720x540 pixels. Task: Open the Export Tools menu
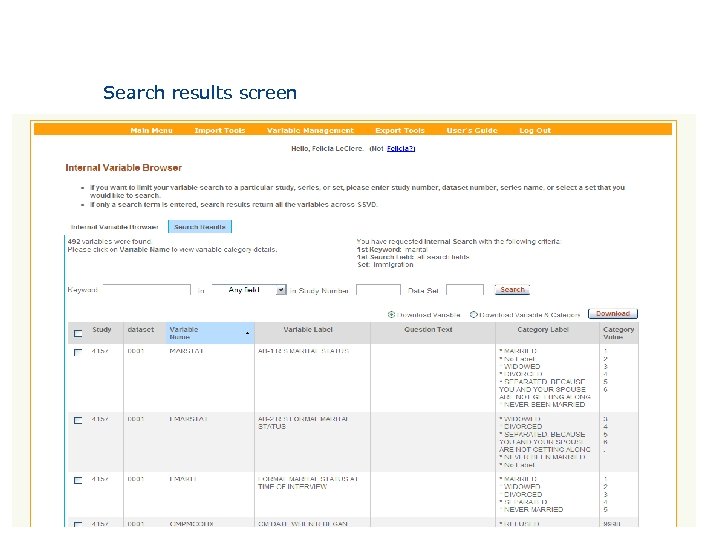[399, 130]
